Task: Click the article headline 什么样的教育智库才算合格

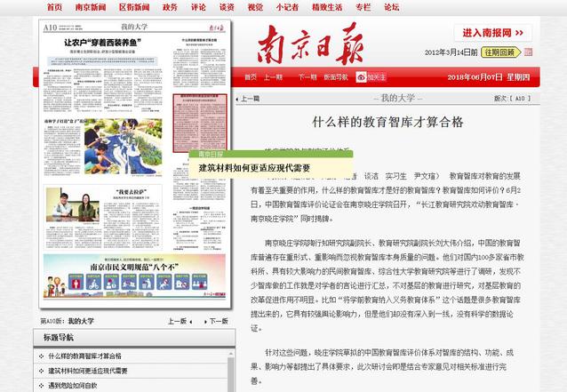Action: pyautogui.click(x=387, y=123)
